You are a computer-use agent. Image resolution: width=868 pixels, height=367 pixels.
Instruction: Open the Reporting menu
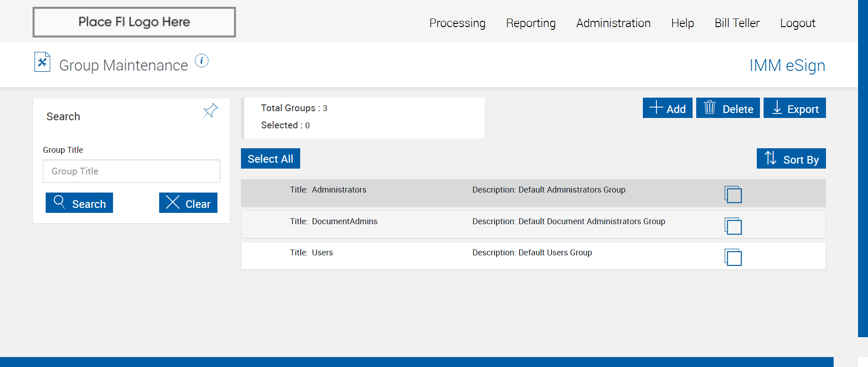[x=531, y=23]
